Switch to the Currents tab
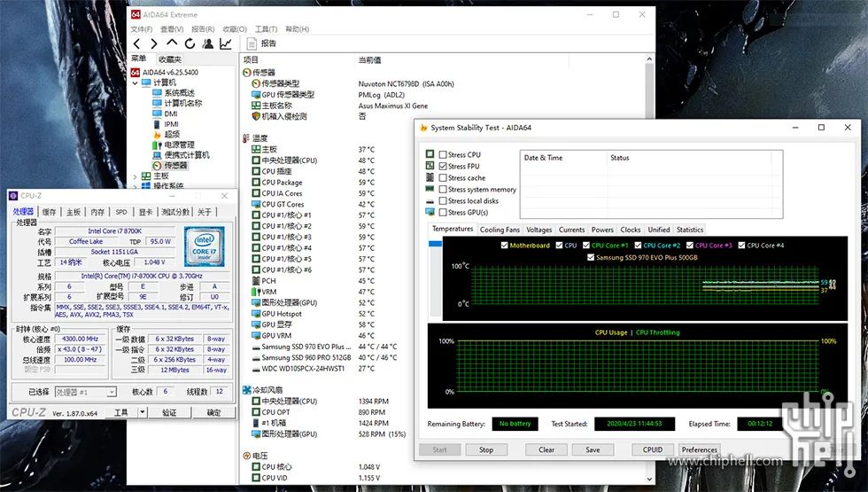The height and width of the screenshot is (492, 868). coord(571,230)
